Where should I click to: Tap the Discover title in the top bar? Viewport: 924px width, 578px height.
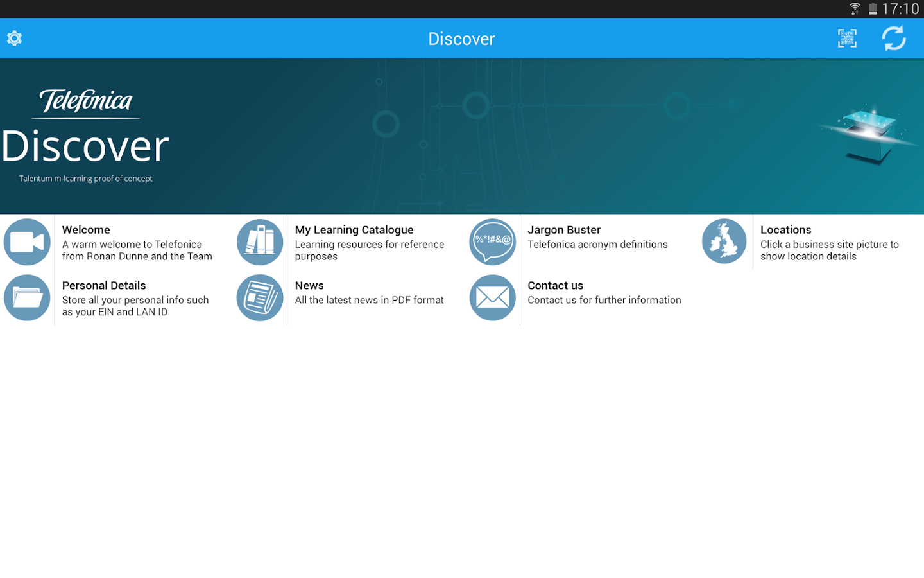click(x=461, y=39)
